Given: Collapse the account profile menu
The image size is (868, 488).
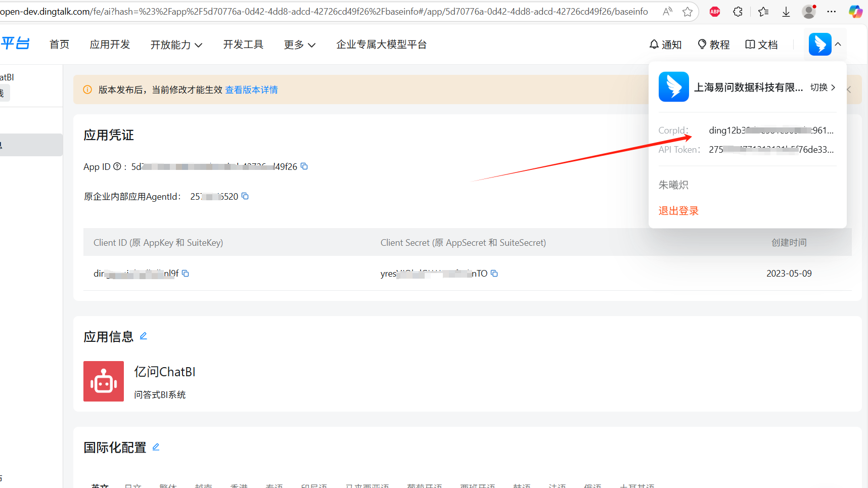Looking at the screenshot, I should (x=838, y=45).
